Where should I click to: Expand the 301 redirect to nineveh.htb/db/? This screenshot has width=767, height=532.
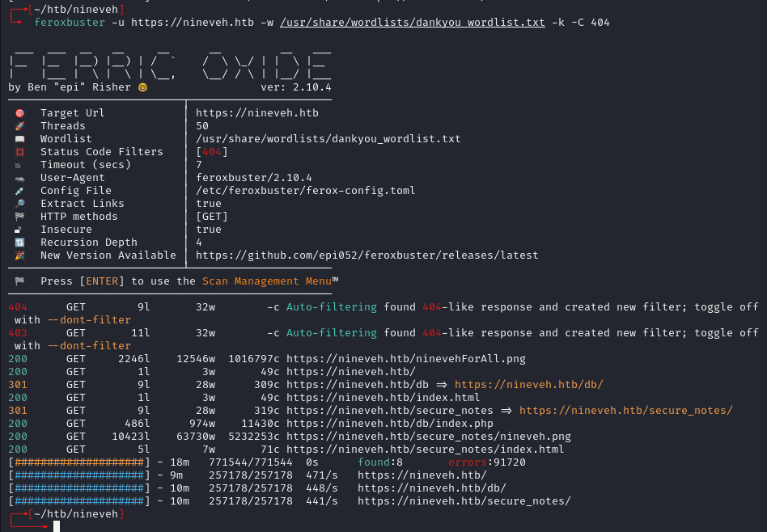coord(530,384)
